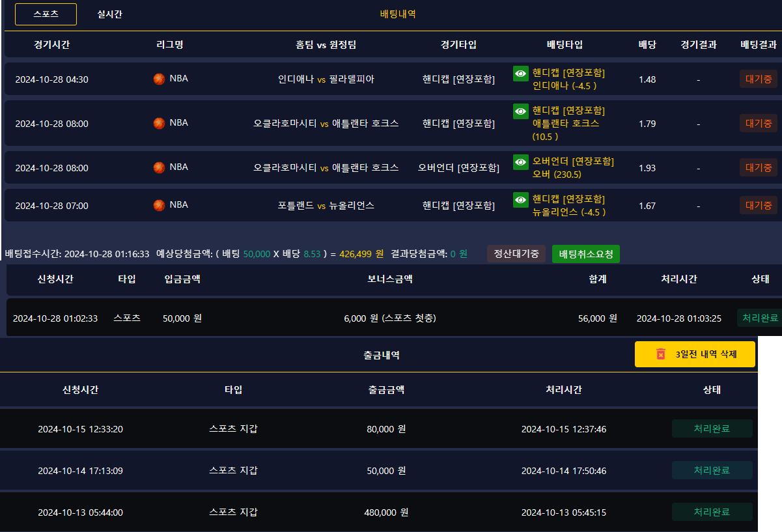Viewport: 782px width, 532px height.
Task: Toggle eye icon for 인디애나 (-4.5) bet
Action: click(520, 74)
